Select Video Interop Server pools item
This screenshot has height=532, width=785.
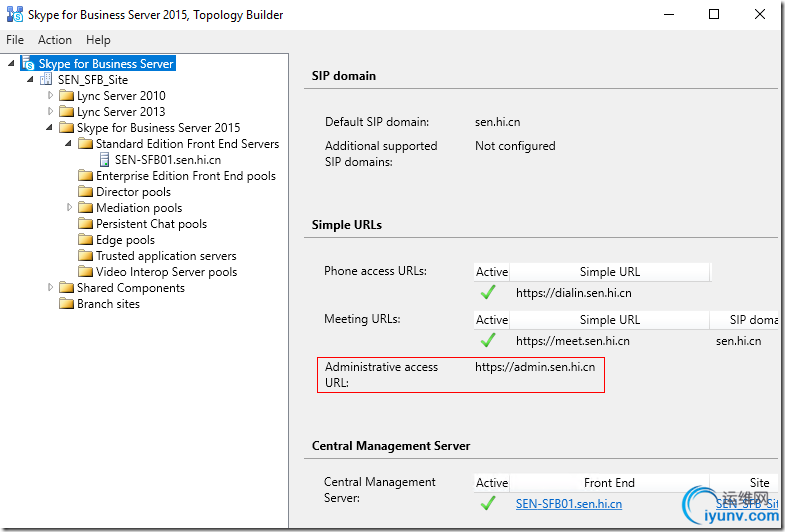(x=166, y=272)
